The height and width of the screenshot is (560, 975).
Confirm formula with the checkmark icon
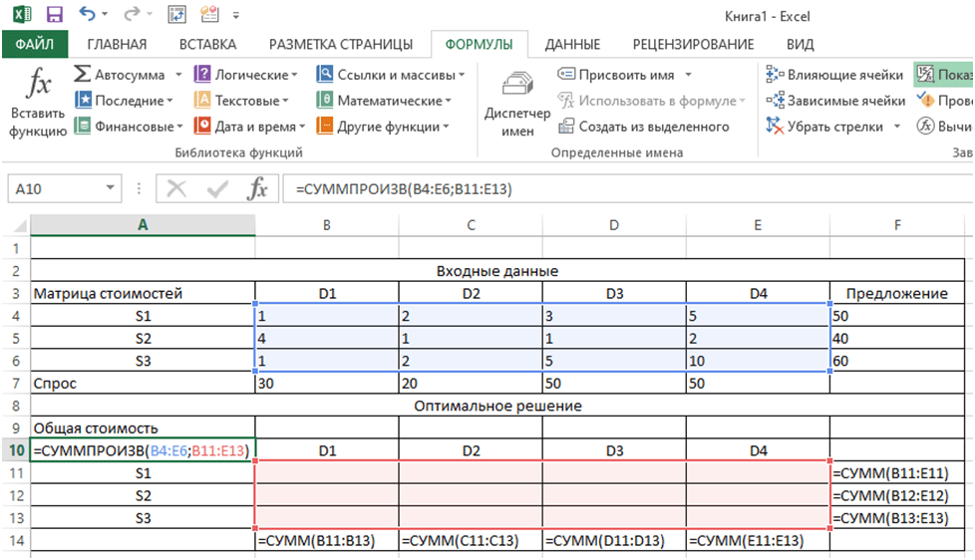217,188
